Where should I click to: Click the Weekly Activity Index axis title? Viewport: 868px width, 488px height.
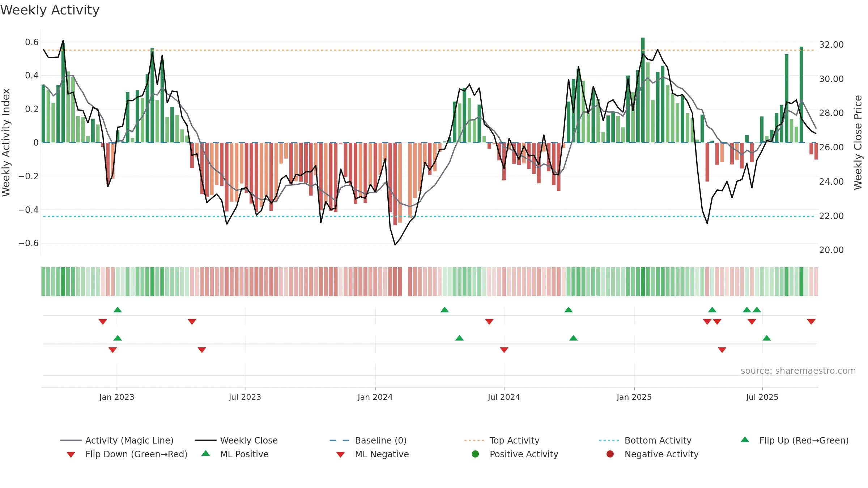click(x=6, y=142)
